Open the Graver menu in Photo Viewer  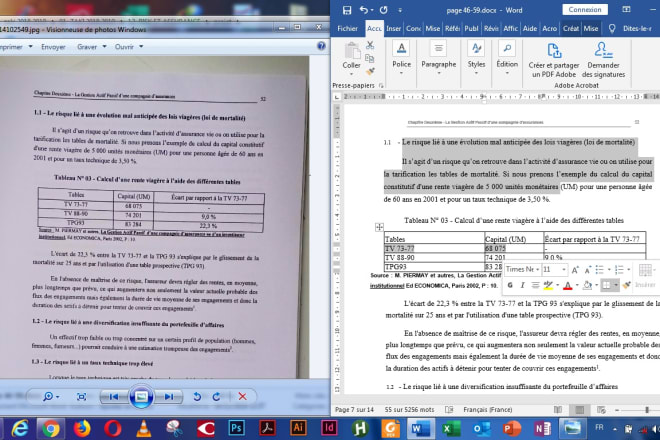tap(91, 47)
